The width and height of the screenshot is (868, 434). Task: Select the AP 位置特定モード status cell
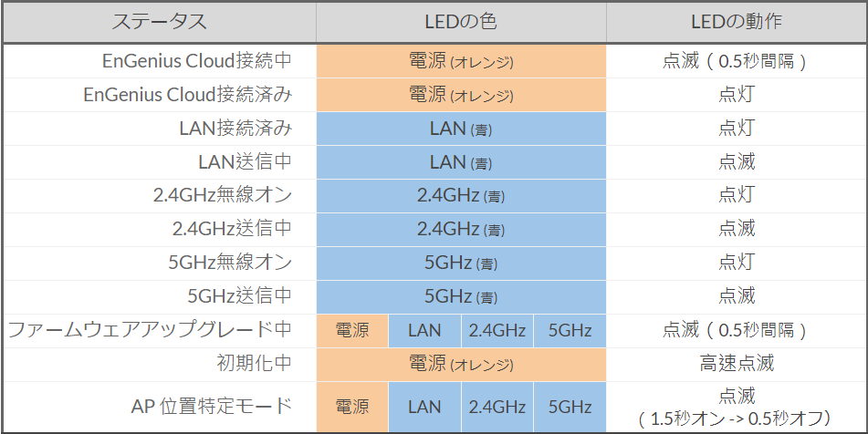[x=212, y=407]
